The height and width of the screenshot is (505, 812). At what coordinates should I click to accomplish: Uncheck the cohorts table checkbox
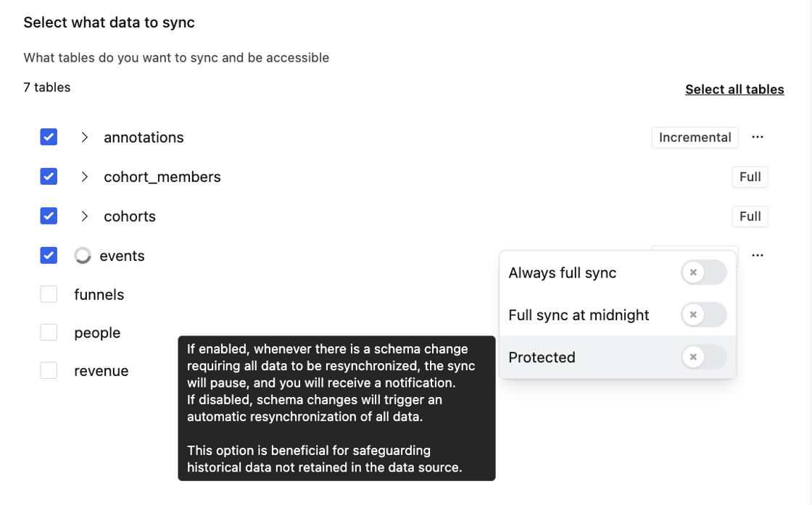click(49, 216)
